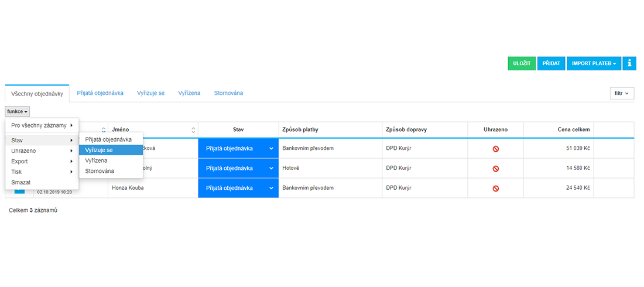Screen dimensions: 644x287
Task: Click unpaid icon in 51 039 Kč row
Action: (496, 149)
